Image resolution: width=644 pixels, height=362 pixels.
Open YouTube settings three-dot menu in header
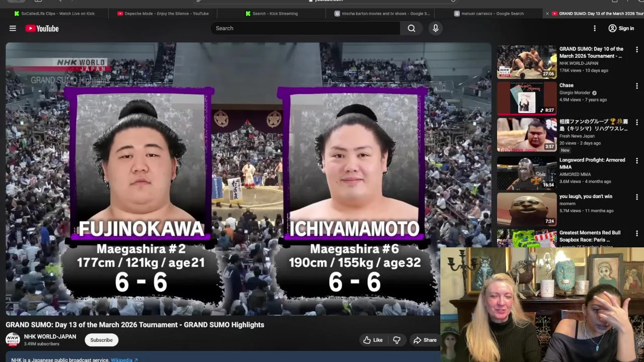595,28
